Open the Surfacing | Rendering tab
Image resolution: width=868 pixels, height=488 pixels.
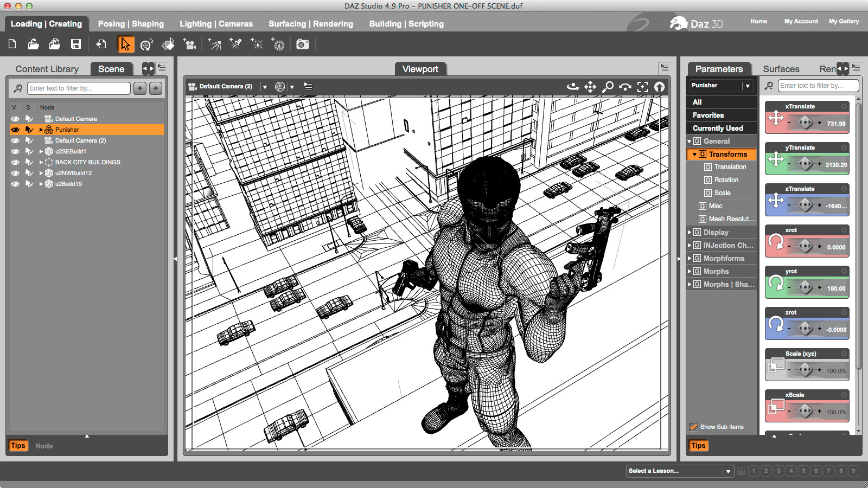point(311,24)
